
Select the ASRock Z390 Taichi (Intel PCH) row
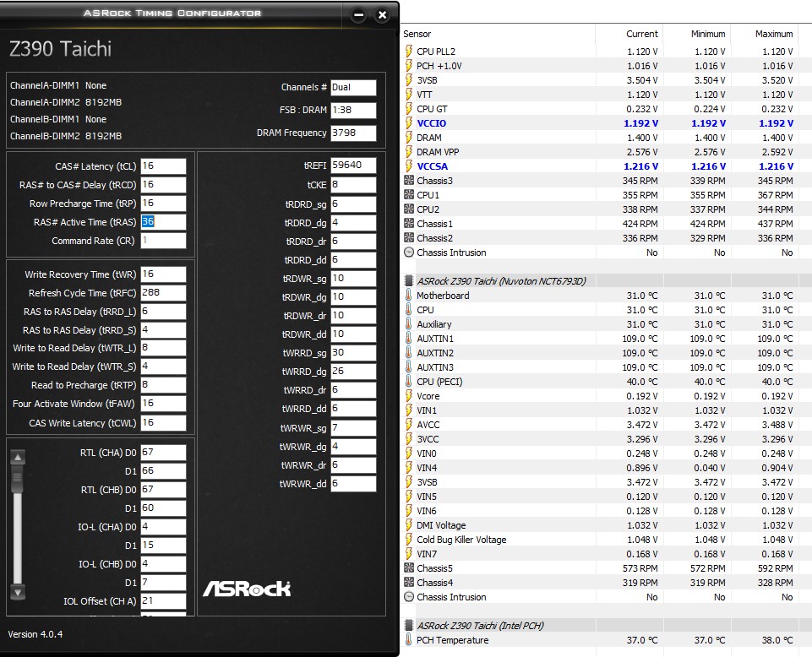pyautogui.click(x=607, y=626)
